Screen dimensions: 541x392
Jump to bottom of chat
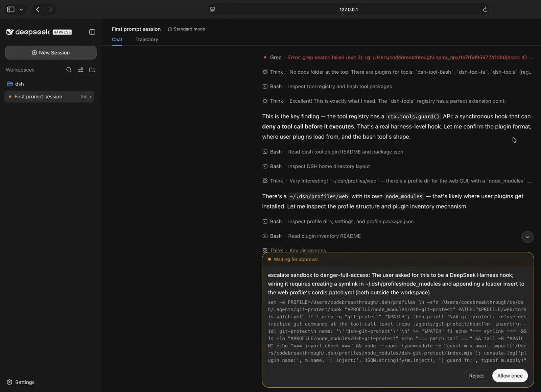coord(527,237)
